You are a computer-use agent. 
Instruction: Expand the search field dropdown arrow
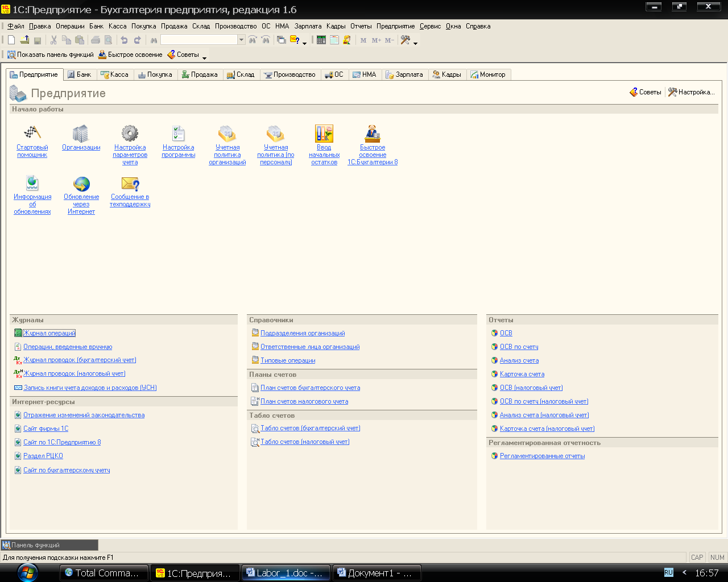pyautogui.click(x=241, y=40)
